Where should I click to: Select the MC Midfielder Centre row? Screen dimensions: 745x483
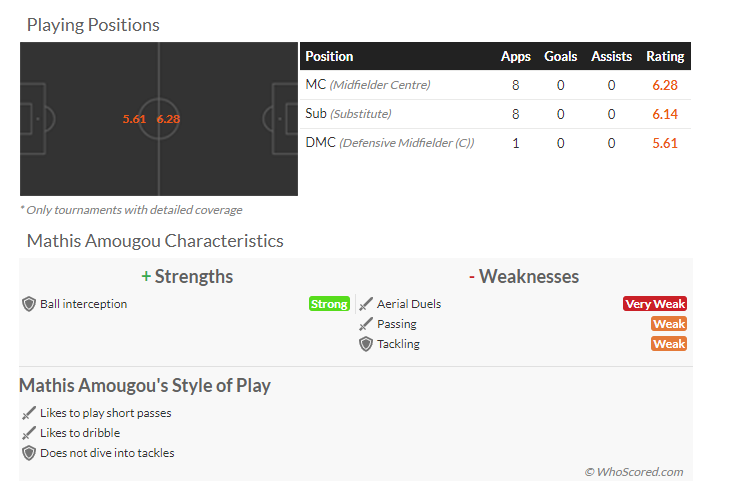click(496, 85)
